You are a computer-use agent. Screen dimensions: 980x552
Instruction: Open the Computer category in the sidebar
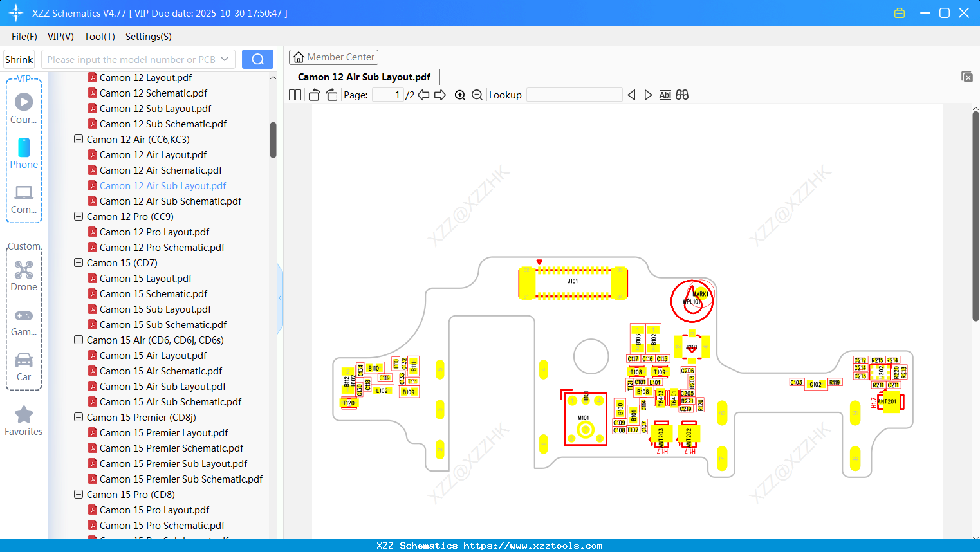24,199
